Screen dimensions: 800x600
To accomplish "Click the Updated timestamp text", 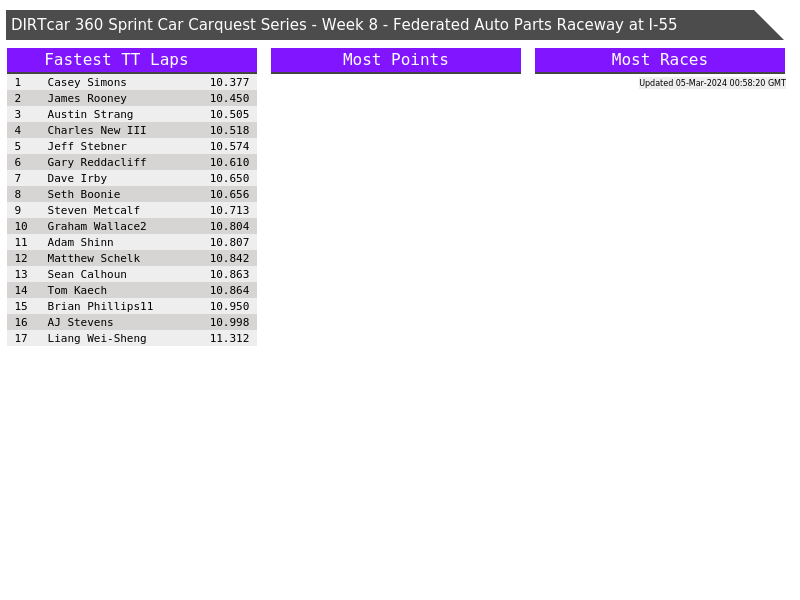I will pos(712,83).
